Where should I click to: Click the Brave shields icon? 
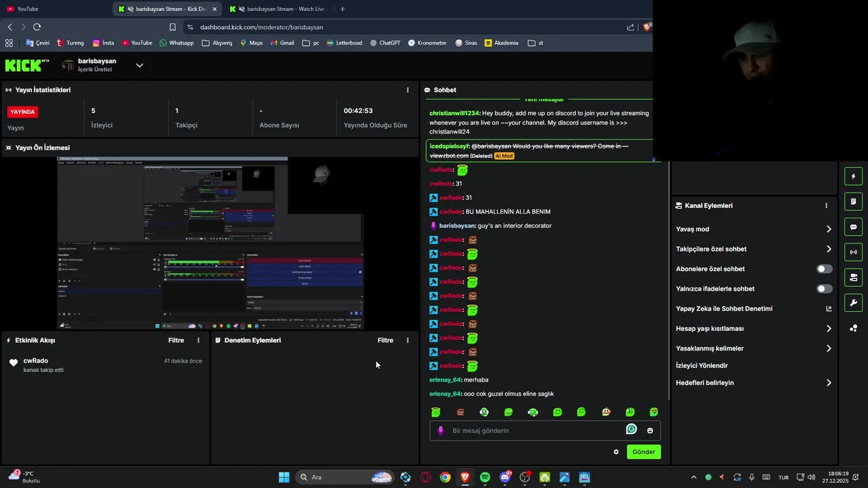tap(647, 27)
